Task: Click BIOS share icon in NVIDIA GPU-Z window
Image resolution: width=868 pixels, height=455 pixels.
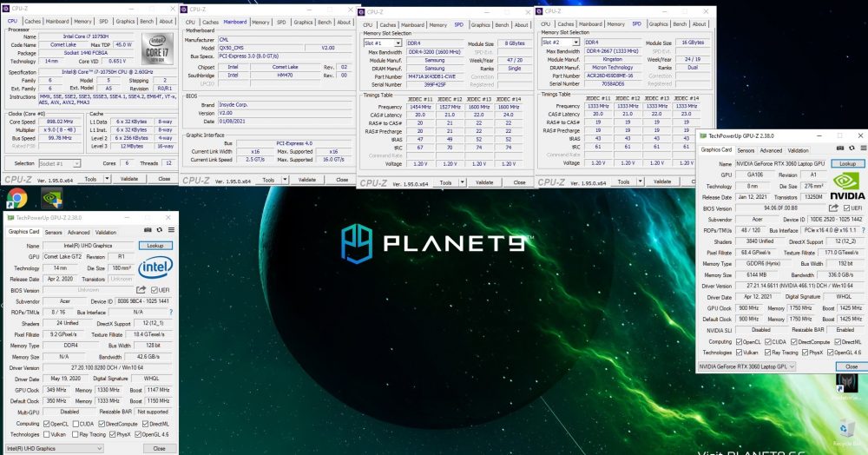Action: (833, 208)
